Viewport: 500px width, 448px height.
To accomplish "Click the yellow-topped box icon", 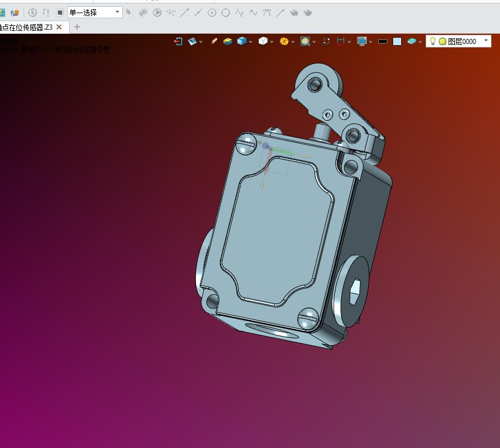I will [x=227, y=42].
